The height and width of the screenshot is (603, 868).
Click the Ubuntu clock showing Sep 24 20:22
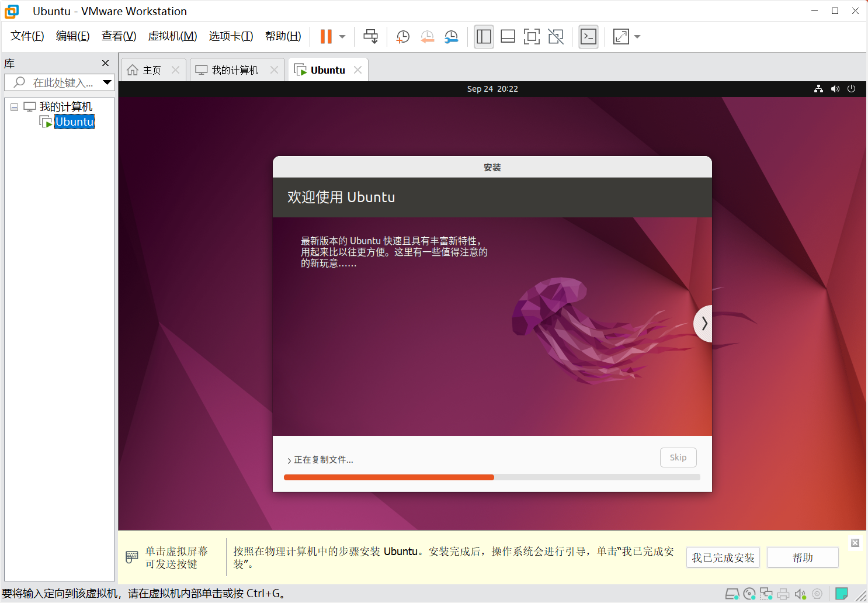click(492, 89)
